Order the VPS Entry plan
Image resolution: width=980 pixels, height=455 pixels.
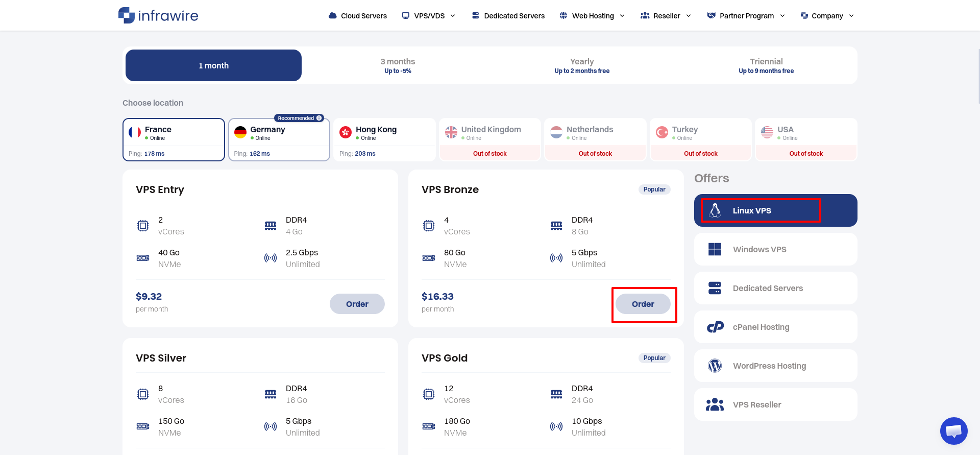point(357,304)
